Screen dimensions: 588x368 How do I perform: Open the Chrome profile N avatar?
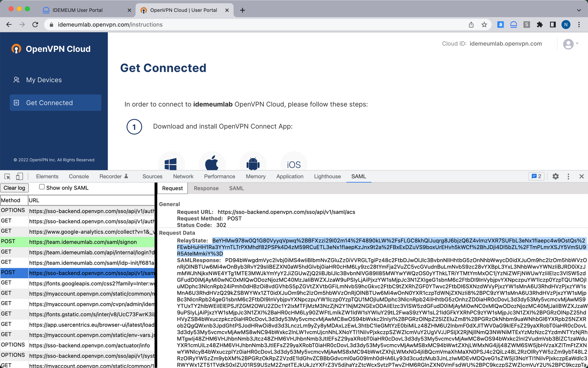[x=566, y=25]
